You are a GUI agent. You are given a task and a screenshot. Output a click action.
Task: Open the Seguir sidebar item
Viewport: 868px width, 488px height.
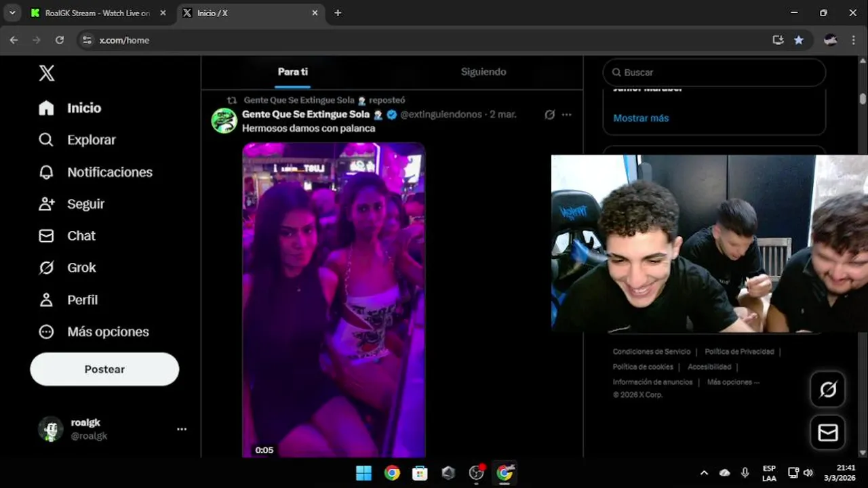(x=72, y=204)
